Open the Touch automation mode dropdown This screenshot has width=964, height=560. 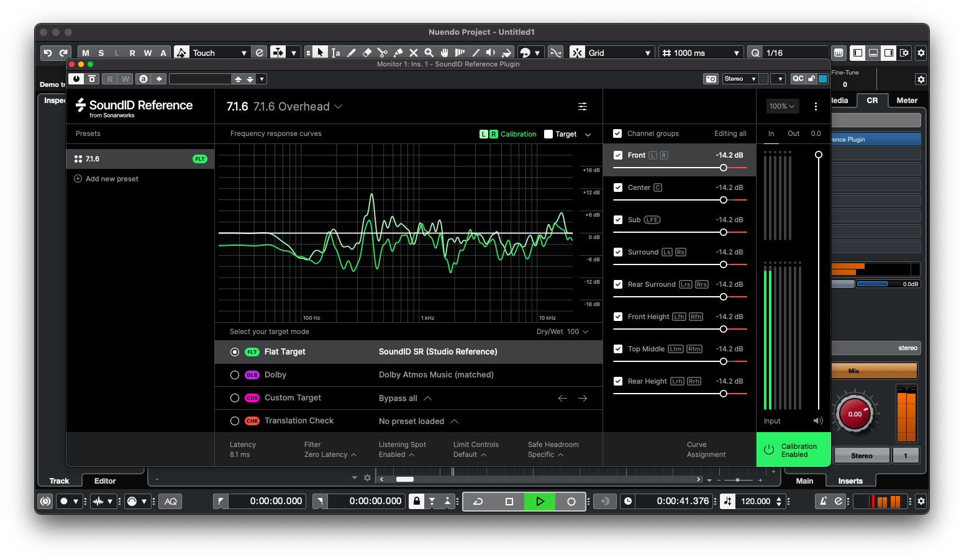219,53
